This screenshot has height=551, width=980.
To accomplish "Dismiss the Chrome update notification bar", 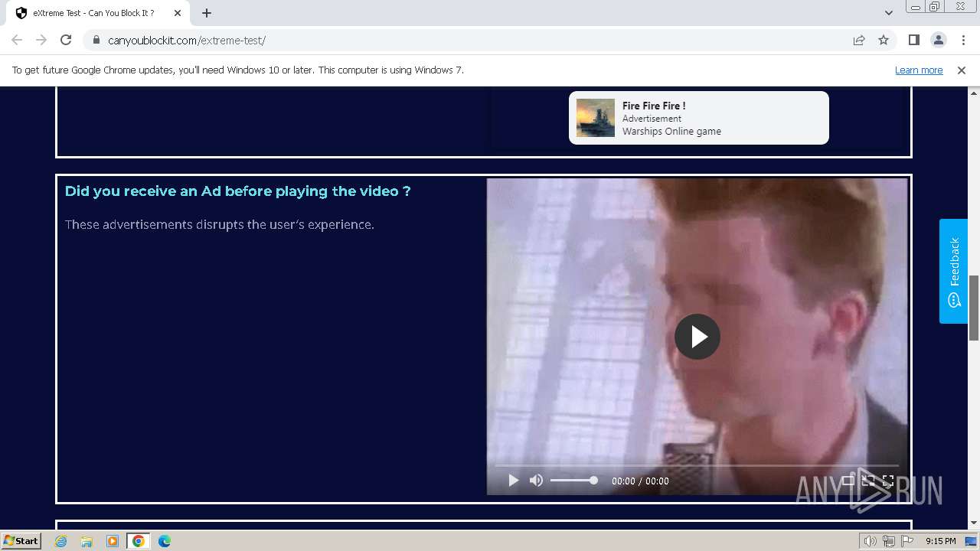I will [x=962, y=70].
